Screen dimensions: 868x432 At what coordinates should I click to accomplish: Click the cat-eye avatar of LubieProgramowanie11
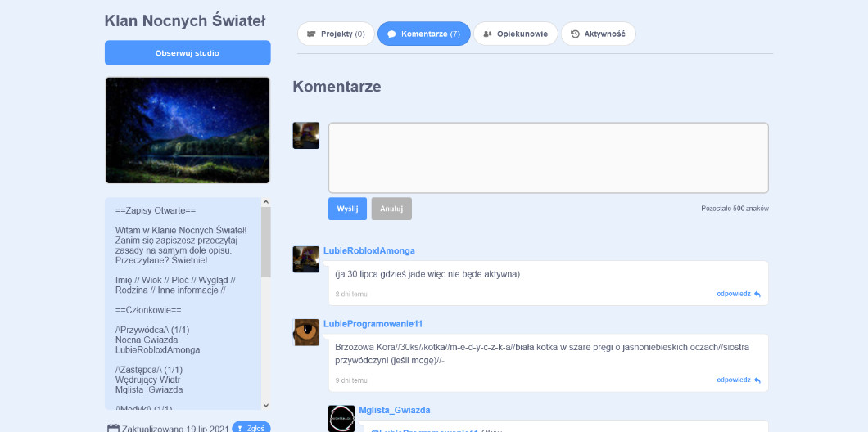coord(306,332)
